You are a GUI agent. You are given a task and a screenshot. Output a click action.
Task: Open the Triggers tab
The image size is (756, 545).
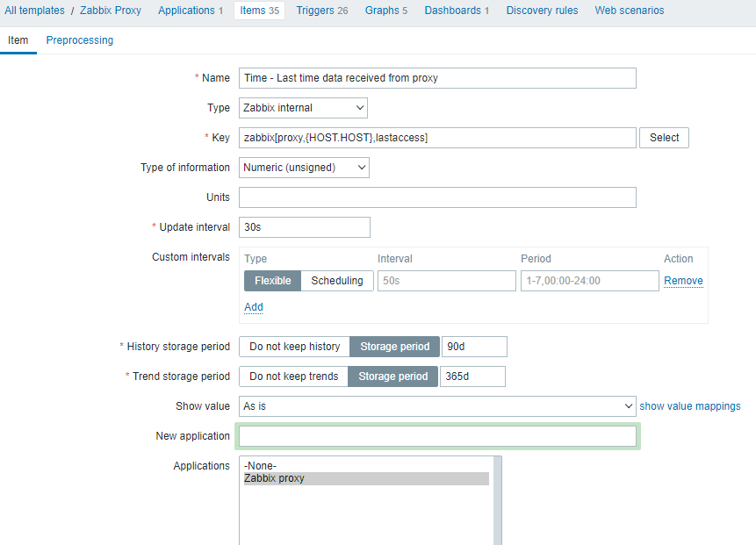(322, 11)
